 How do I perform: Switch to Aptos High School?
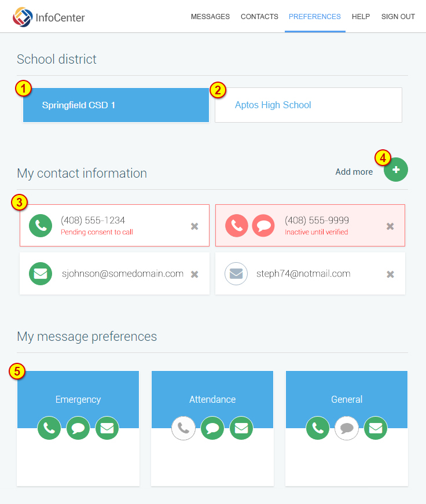[x=308, y=105]
